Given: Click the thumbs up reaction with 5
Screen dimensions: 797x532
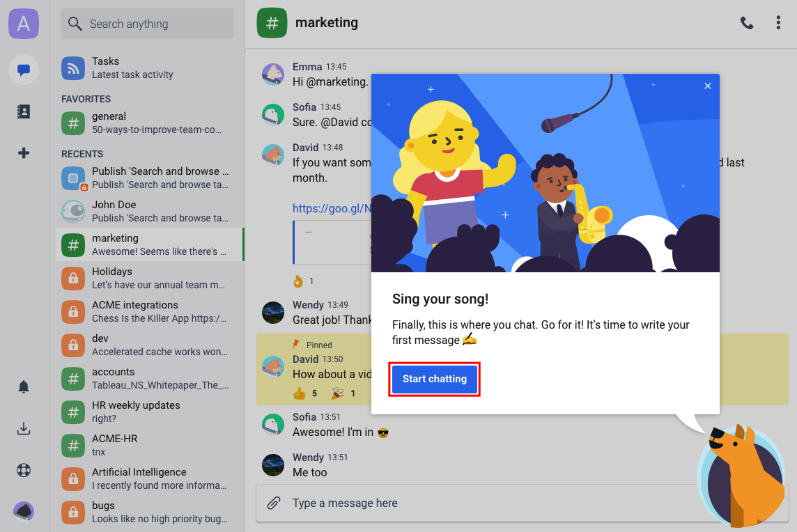Looking at the screenshot, I should tap(305, 393).
